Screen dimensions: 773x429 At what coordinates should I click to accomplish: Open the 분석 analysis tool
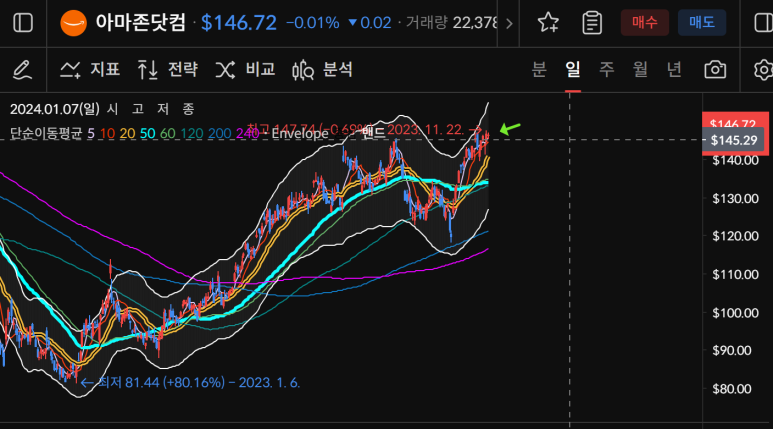tap(322, 70)
